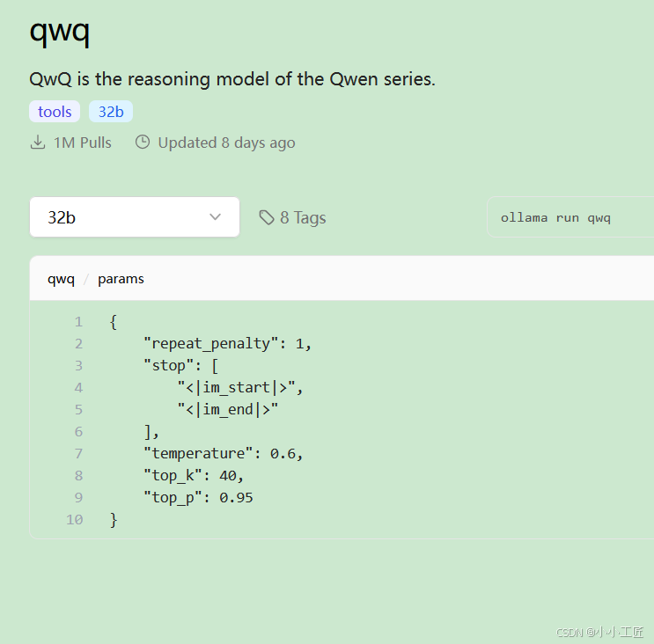Click the qwq breadcrumb link
This screenshot has width=654, height=644.
61,279
